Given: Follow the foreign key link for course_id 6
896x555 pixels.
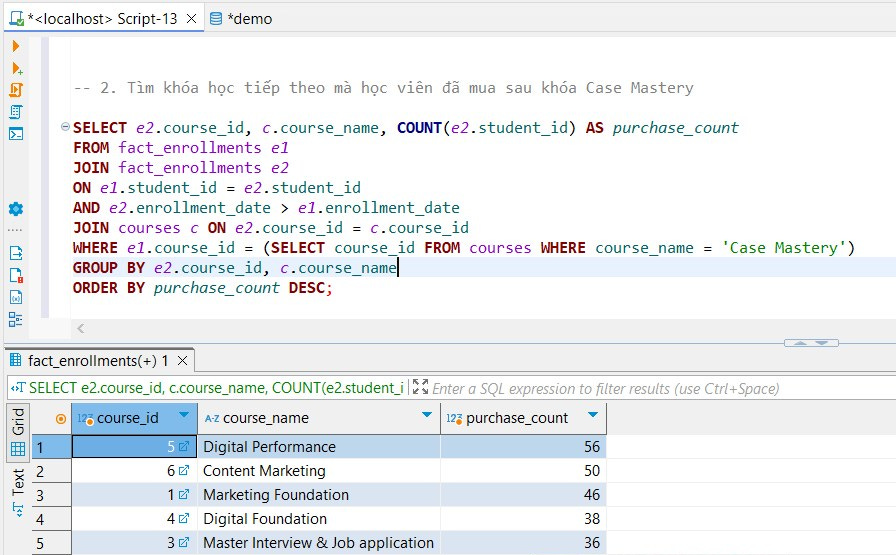Looking at the screenshot, I should [x=183, y=471].
